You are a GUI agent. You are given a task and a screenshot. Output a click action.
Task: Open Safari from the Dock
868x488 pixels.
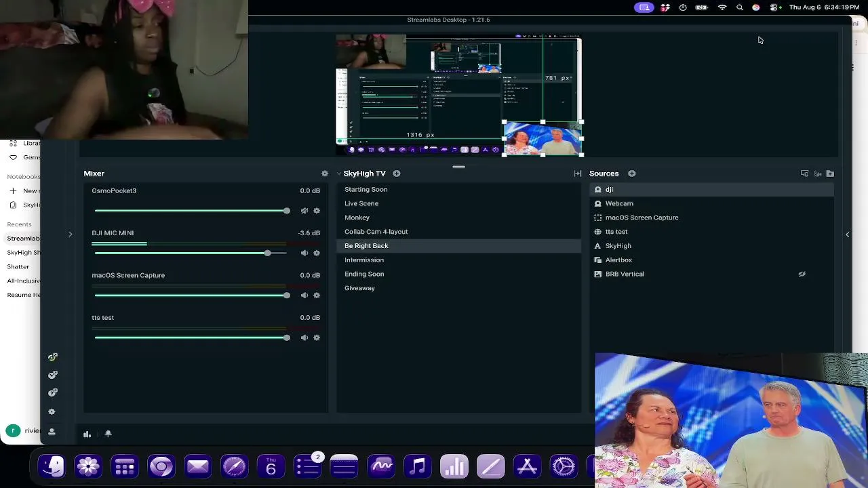(235, 467)
